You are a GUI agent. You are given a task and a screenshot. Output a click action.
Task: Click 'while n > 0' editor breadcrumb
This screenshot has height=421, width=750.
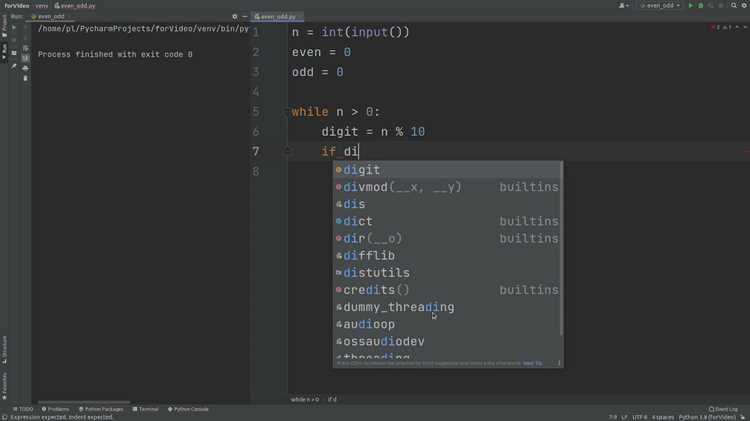tap(305, 399)
